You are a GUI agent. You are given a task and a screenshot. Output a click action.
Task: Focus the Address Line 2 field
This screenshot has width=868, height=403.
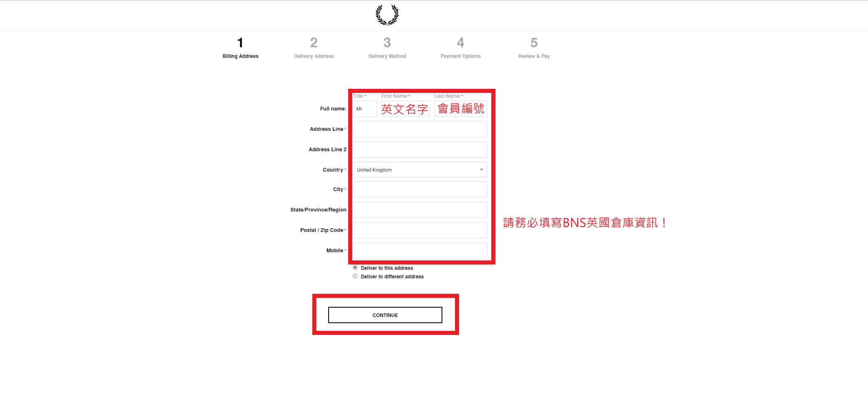click(420, 150)
